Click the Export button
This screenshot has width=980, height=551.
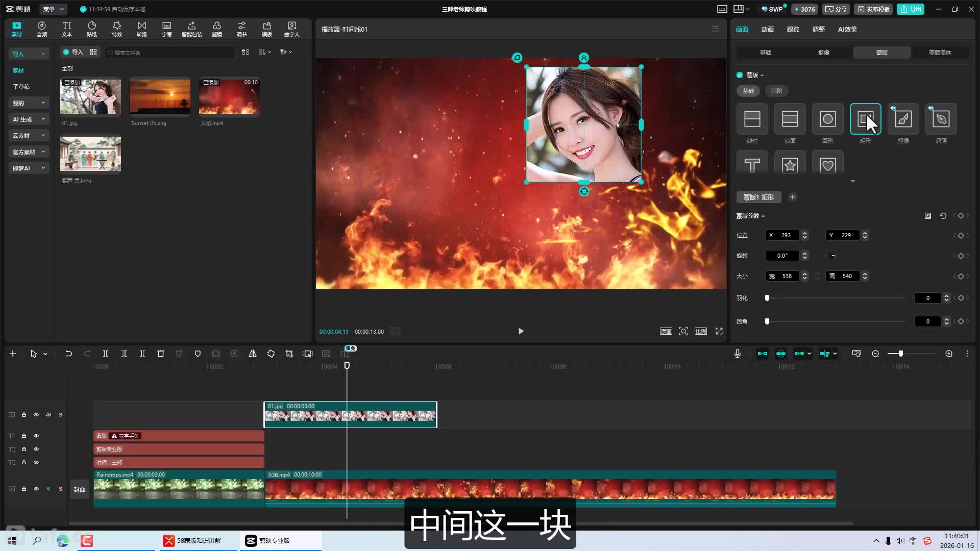coord(911,9)
